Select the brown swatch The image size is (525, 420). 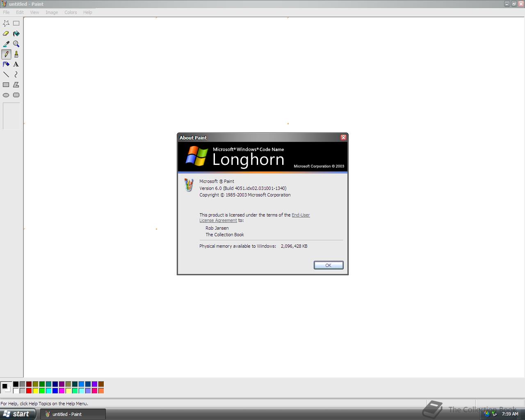click(101, 384)
